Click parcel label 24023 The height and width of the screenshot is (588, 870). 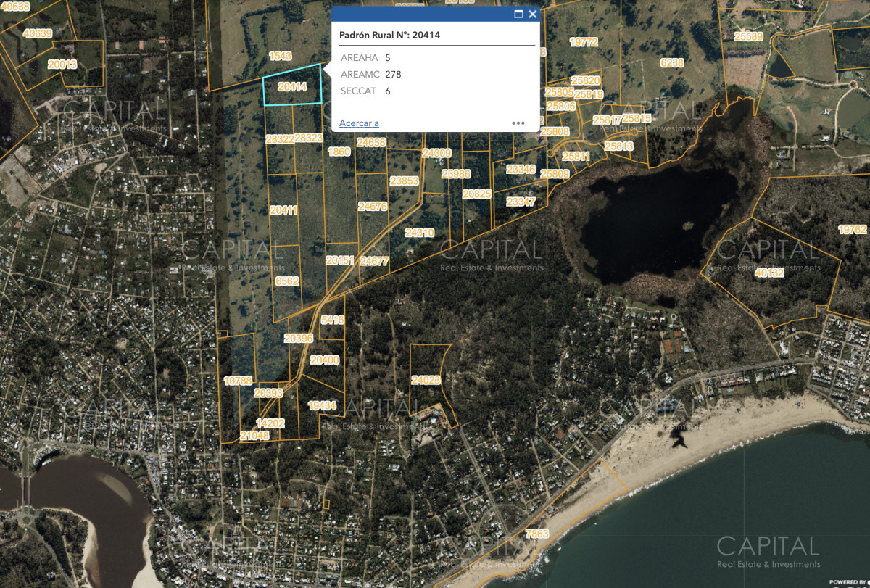click(x=426, y=380)
